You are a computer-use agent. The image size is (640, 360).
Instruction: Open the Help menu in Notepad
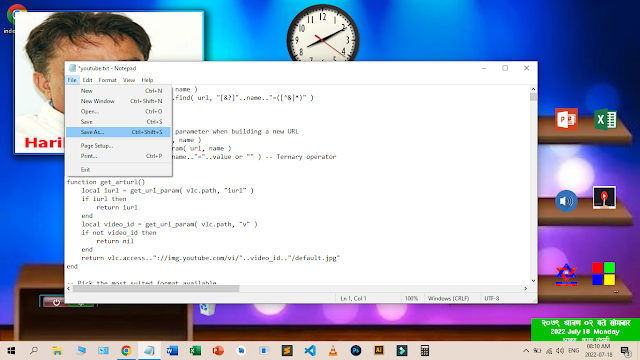point(147,80)
